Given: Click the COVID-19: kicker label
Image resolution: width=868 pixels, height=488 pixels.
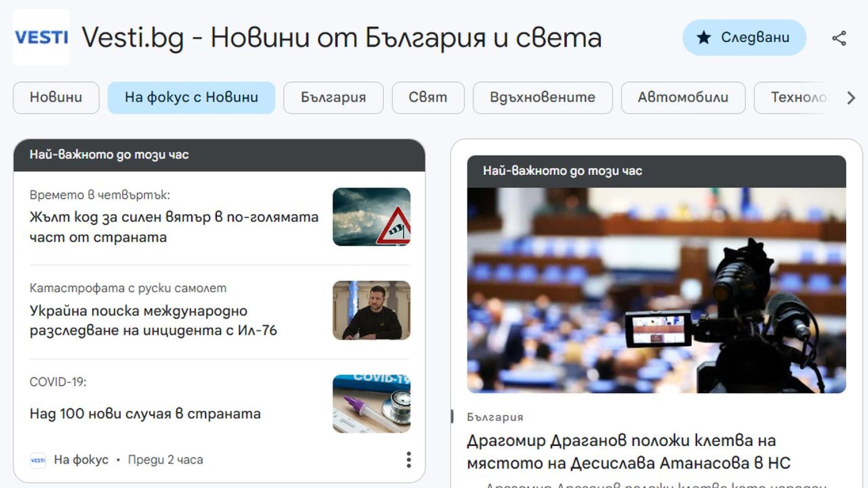Looking at the screenshot, I should tap(58, 382).
